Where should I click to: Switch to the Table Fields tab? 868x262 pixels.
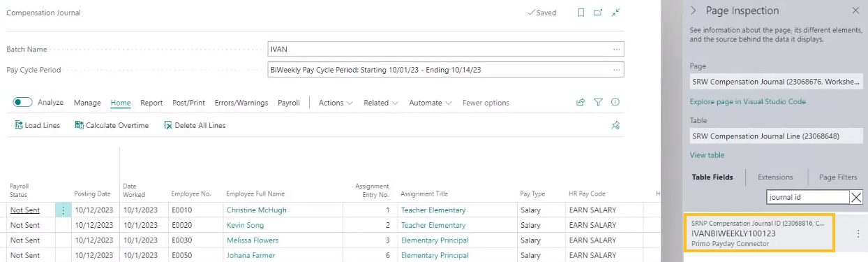pos(712,177)
